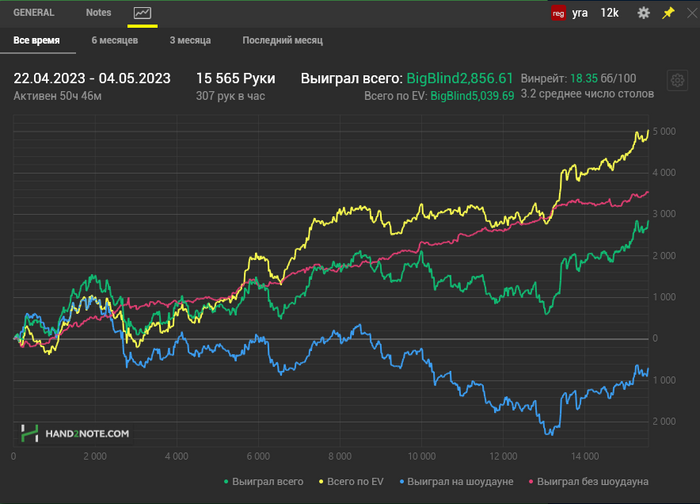The image size is (700, 504).
Task: Click the 14 000 x-axis label
Action: 585,456
